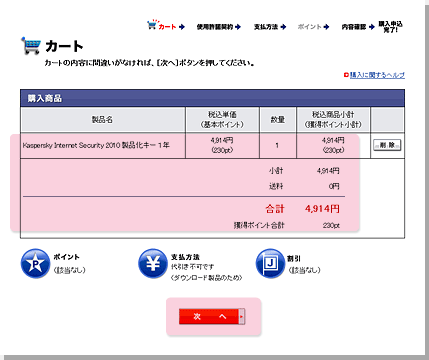Click the red square icon beside help link
The image size is (429, 360).
click(346, 75)
